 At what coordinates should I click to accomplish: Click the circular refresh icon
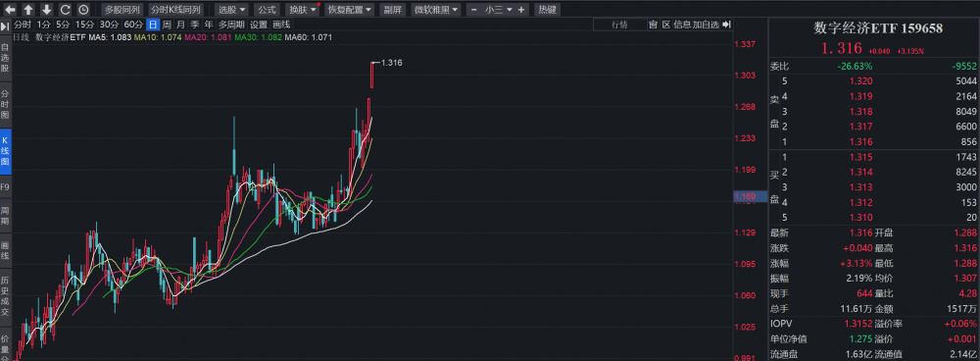(x=65, y=10)
